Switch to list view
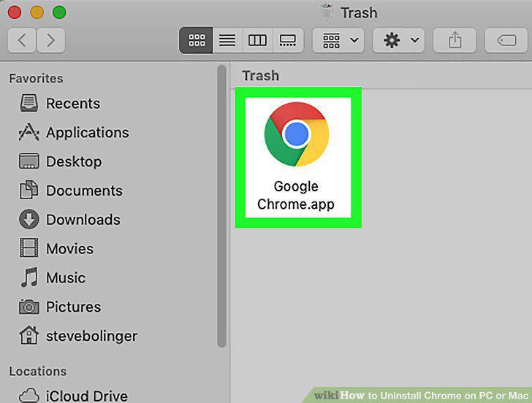This screenshot has width=532, height=403. click(227, 40)
